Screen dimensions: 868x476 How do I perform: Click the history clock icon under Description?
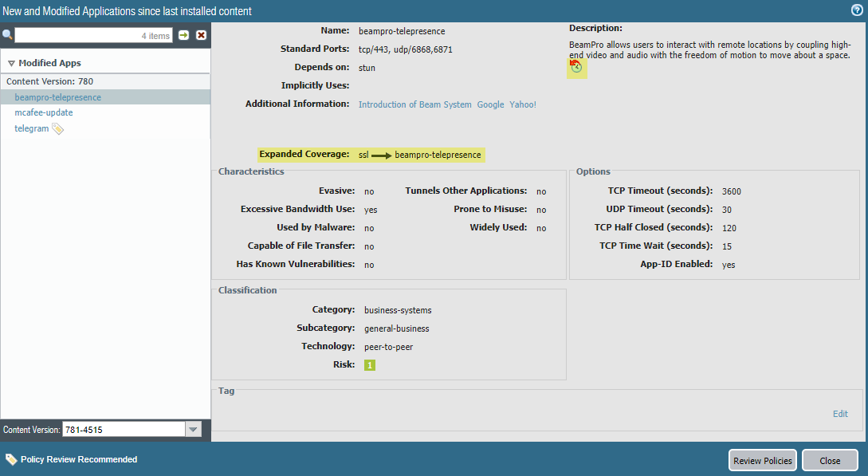click(x=576, y=68)
